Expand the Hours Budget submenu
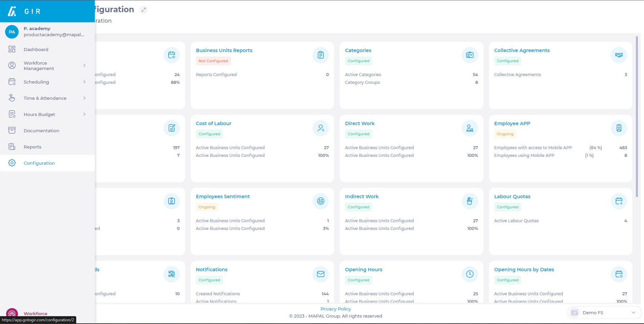 tap(84, 114)
